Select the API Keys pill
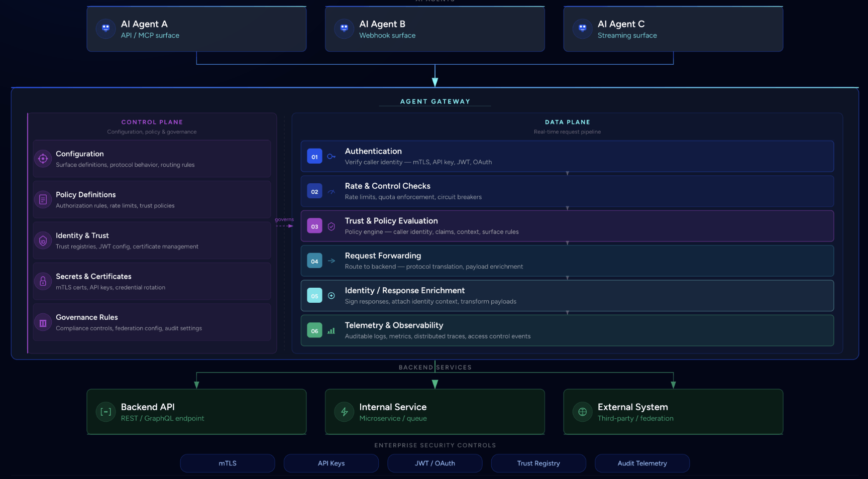The image size is (868, 479). (x=331, y=463)
